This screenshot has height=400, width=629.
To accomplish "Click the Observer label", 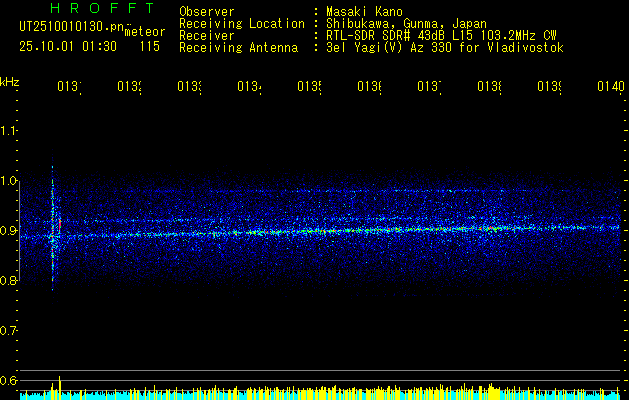I will coord(207,12).
